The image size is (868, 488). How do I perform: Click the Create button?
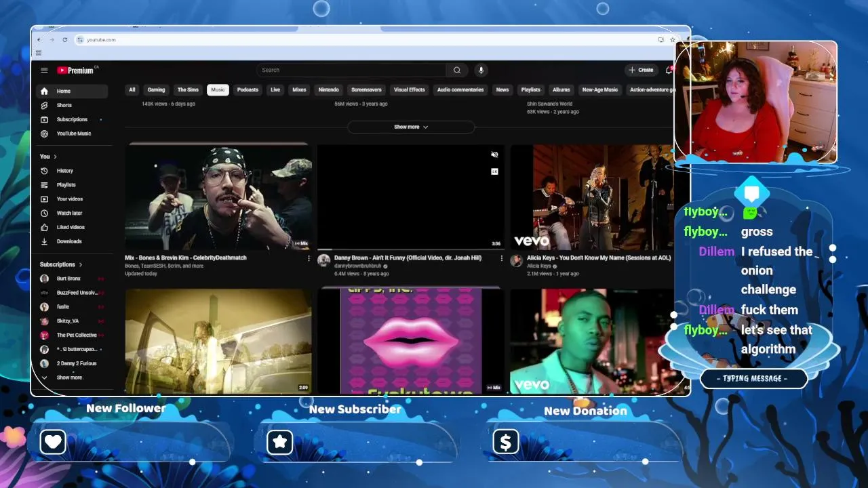pyautogui.click(x=642, y=70)
